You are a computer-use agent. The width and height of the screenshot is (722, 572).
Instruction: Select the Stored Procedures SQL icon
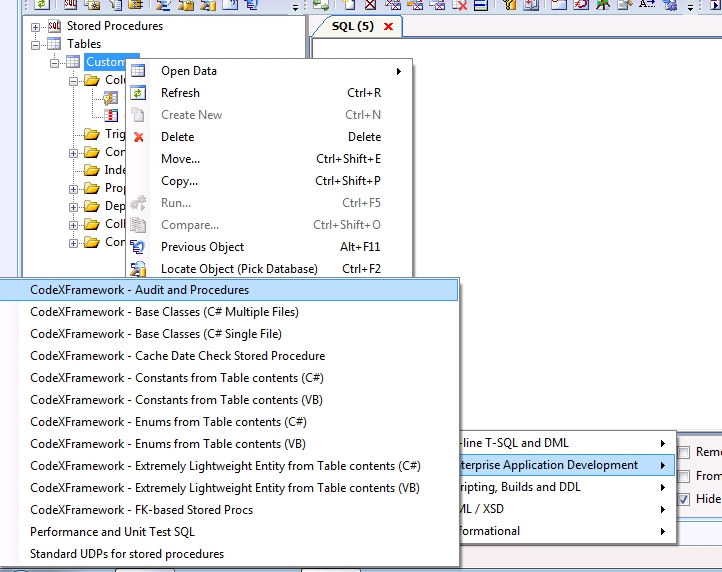(54, 26)
